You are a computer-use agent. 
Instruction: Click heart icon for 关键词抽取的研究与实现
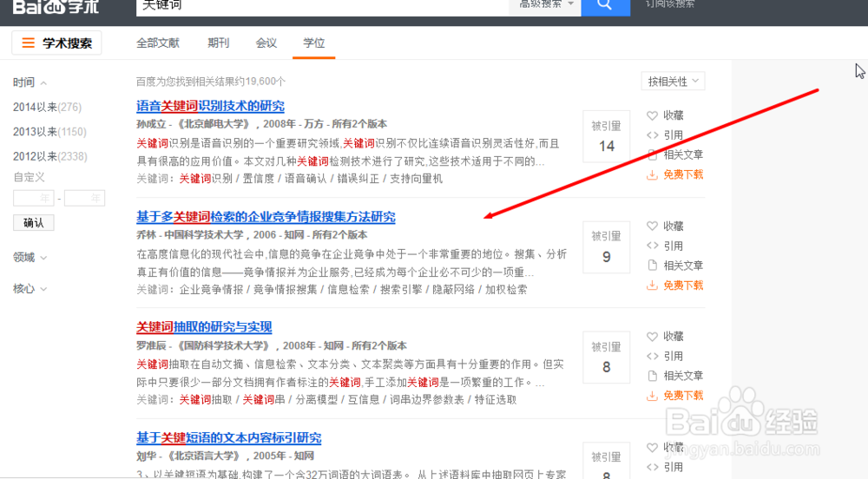click(x=652, y=337)
